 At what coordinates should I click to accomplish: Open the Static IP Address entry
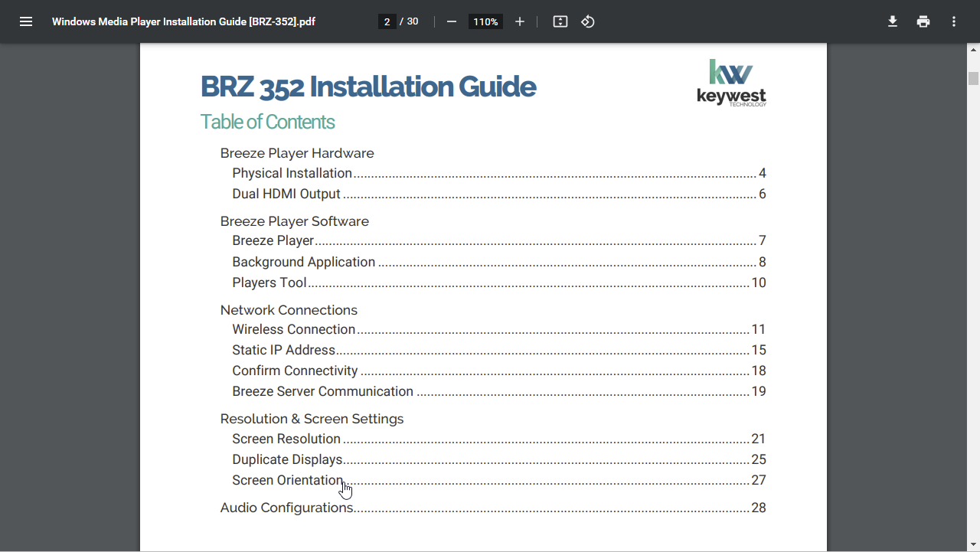point(499,350)
